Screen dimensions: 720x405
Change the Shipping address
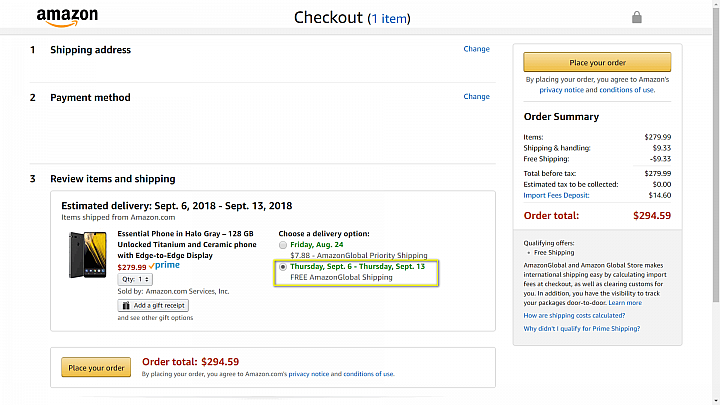tap(476, 49)
